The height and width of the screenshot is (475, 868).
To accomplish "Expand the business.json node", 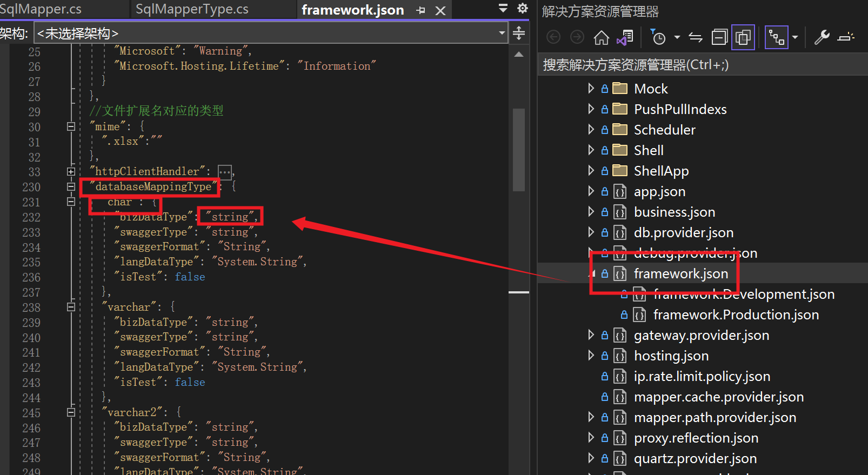I will click(x=591, y=211).
